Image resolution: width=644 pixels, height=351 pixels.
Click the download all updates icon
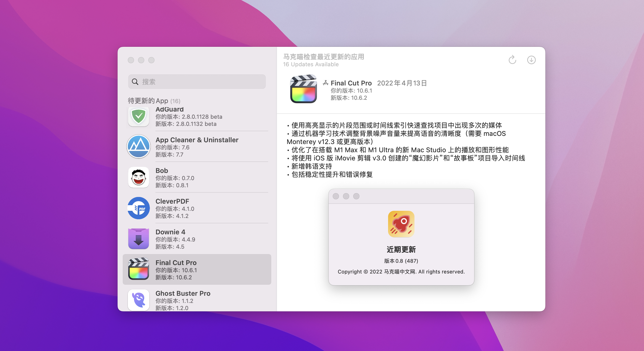(531, 60)
